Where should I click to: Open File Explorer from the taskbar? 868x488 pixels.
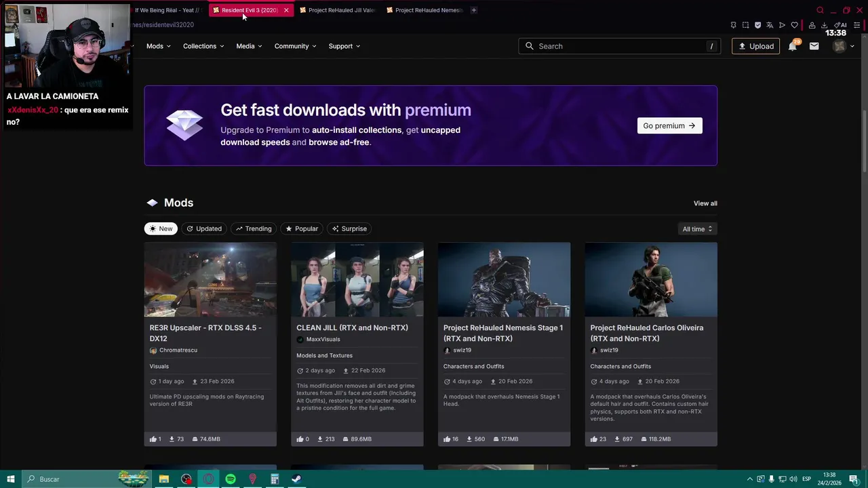pyautogui.click(x=164, y=479)
